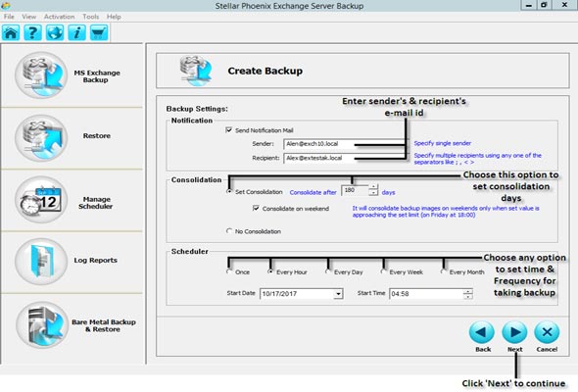The image size is (578, 392).
Task: Select the Once scheduler option
Action: 229,271
